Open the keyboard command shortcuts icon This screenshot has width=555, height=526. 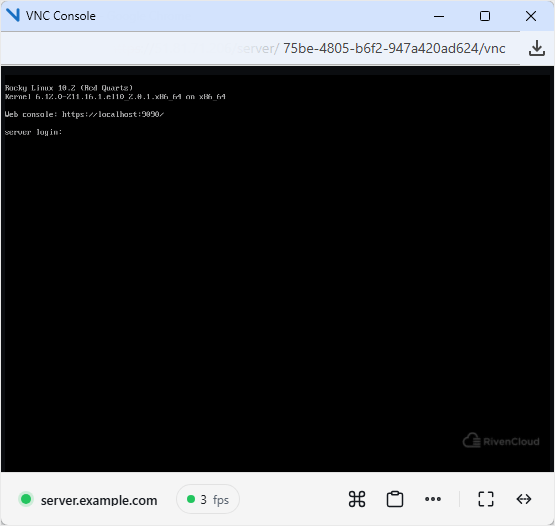click(x=357, y=499)
